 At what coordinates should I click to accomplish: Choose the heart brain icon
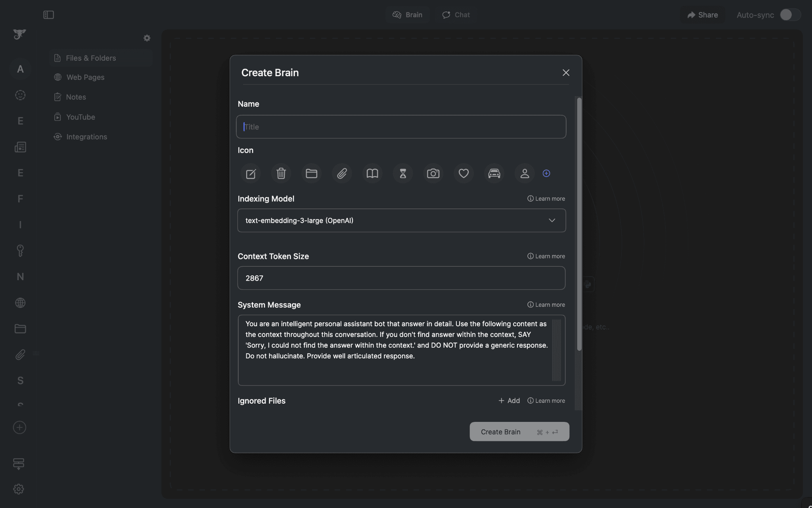point(463,173)
